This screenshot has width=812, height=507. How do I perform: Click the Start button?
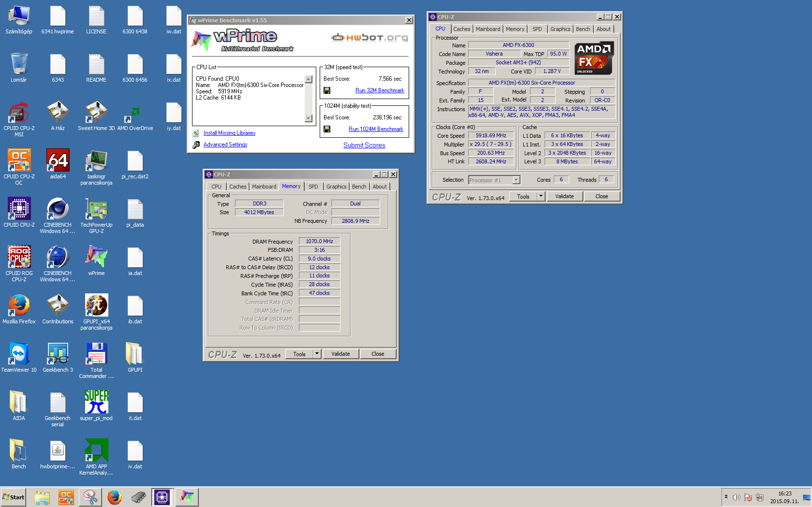pos(13,497)
